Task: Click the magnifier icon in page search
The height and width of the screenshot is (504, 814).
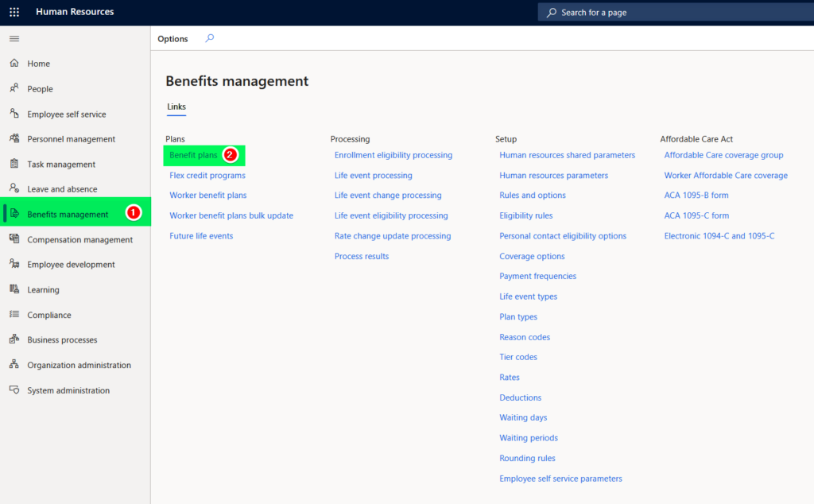Action: click(x=552, y=12)
